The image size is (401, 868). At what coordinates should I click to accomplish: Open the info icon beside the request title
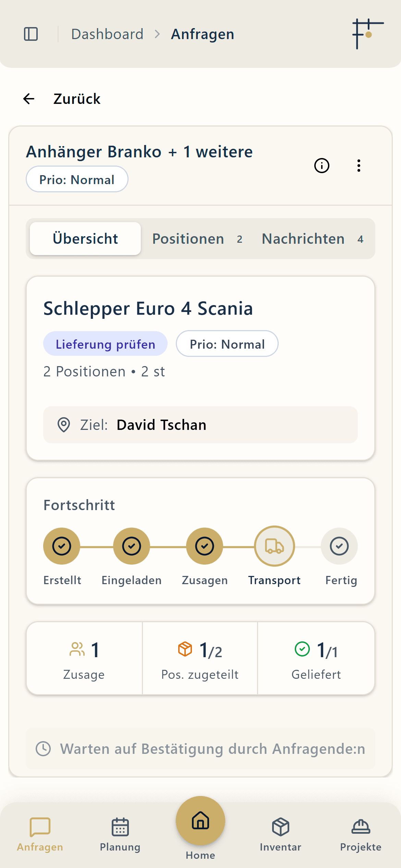coord(321,166)
